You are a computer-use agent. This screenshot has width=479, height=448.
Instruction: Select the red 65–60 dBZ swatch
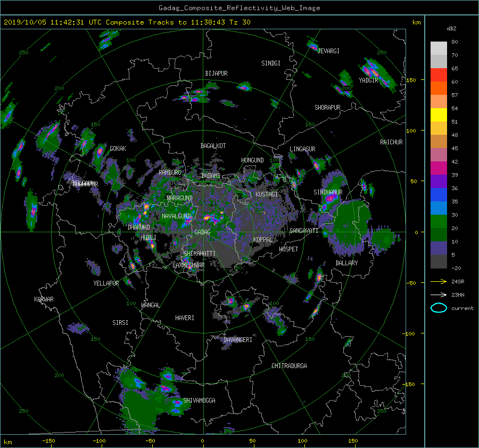click(439, 75)
